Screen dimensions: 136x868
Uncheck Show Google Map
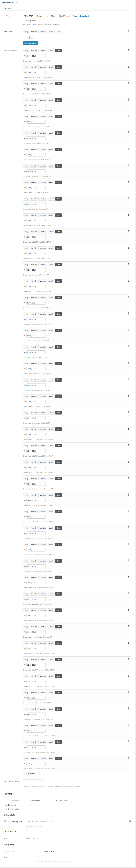click(31, 805)
